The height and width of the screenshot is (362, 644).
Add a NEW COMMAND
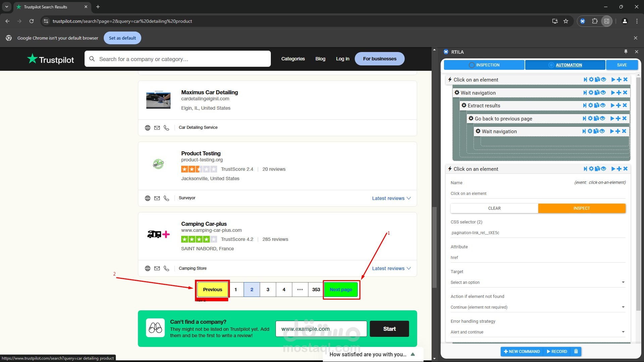522,351
